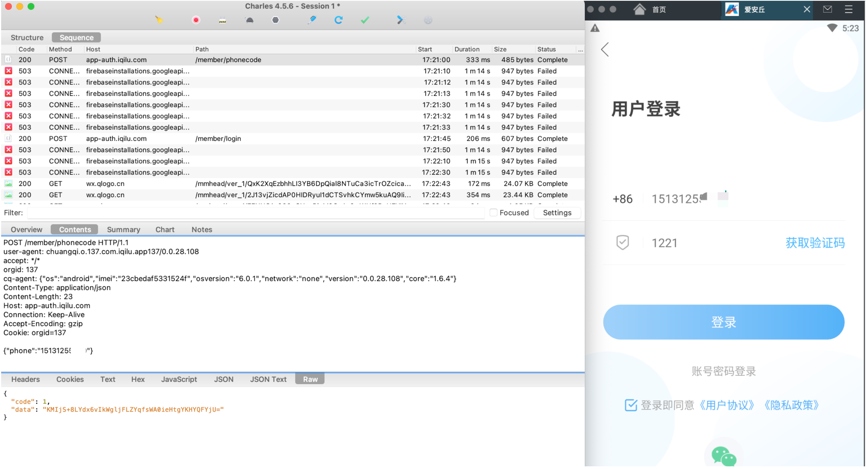The height and width of the screenshot is (469, 868).
Task: Click the repeat request refresh icon
Action: coord(338,20)
